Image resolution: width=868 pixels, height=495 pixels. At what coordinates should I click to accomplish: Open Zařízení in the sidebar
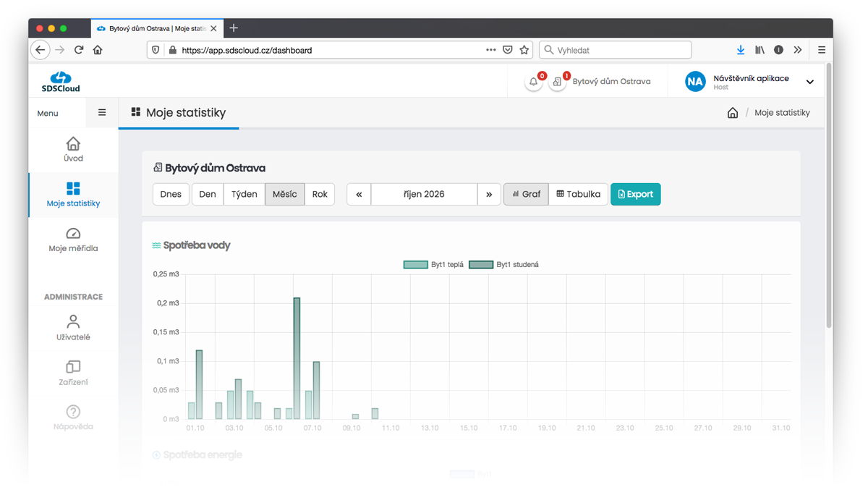73,373
